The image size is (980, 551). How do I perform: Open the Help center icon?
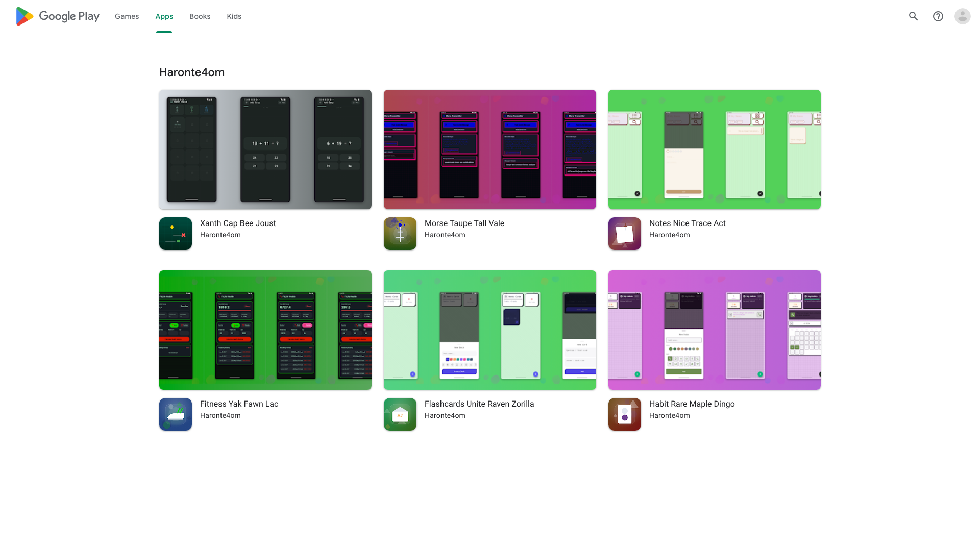[938, 16]
